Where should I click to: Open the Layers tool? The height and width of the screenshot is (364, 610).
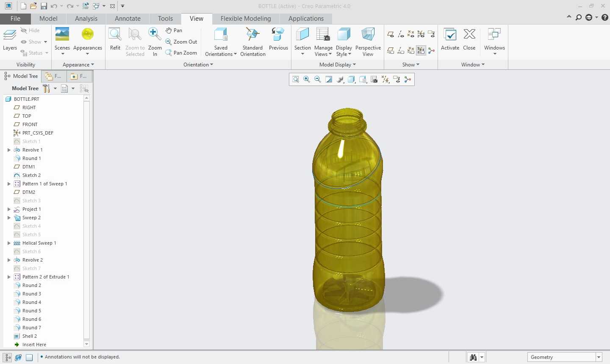point(10,39)
